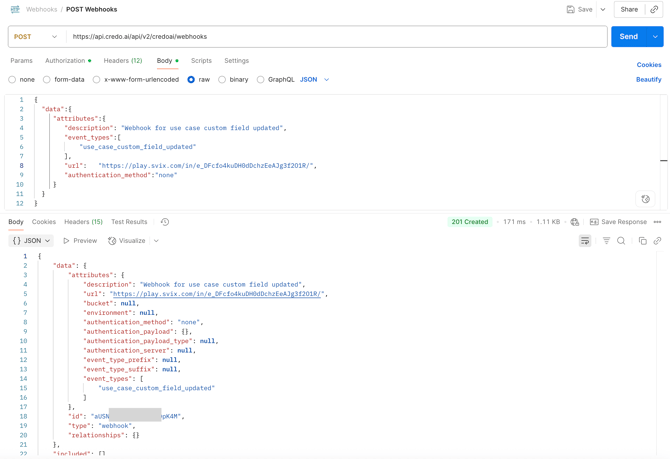Open the response JSON format dropdown
The height and width of the screenshot is (459, 670).
(31, 241)
